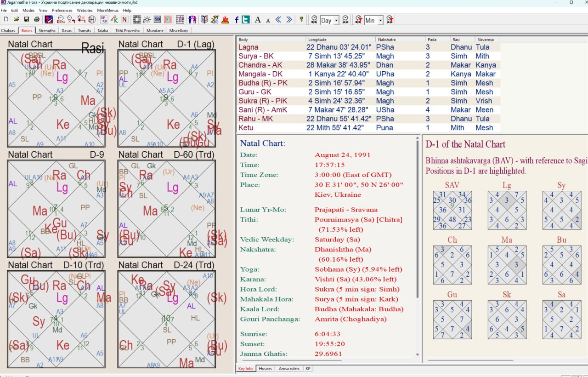Open the Day time-unit dropdown
588x377 pixels.
pos(336,20)
